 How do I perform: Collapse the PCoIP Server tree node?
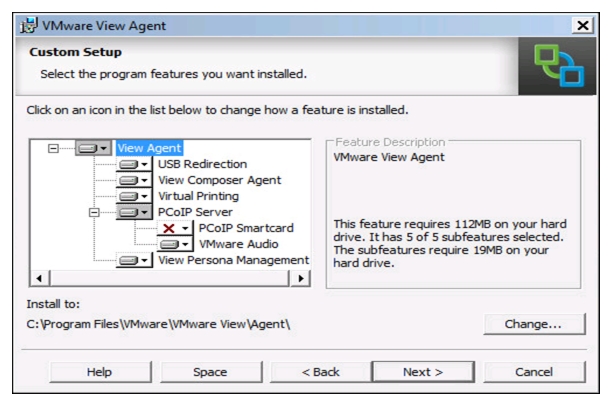[94, 213]
